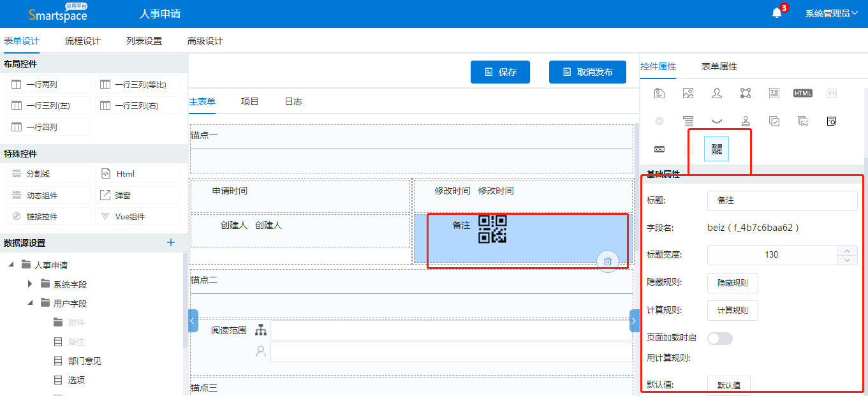Select the person picker control icon
The width and height of the screenshot is (868, 396).
[717, 93]
